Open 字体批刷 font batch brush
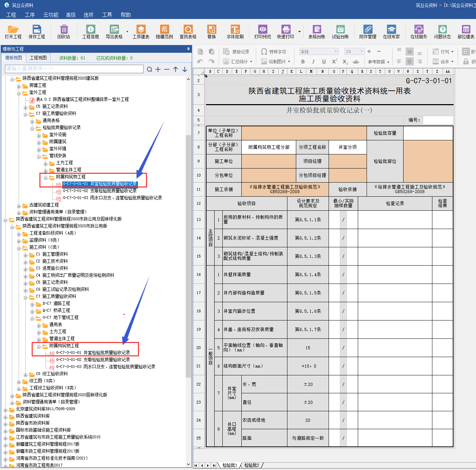Viewport: 476px width, 470px height. [235, 32]
